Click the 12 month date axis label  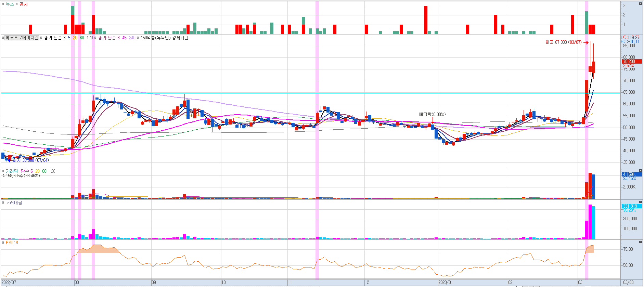coord(367,283)
